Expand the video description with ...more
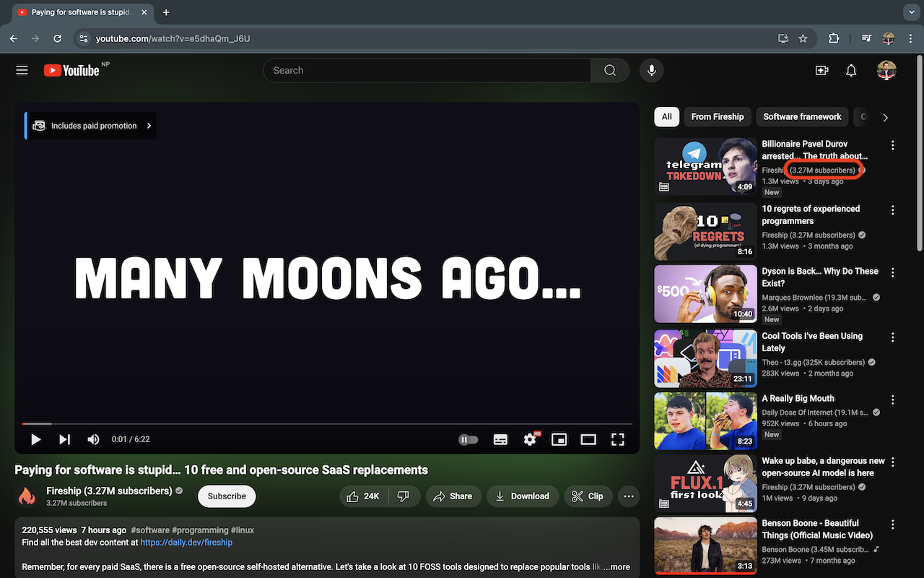The image size is (924, 578). pyautogui.click(x=616, y=567)
